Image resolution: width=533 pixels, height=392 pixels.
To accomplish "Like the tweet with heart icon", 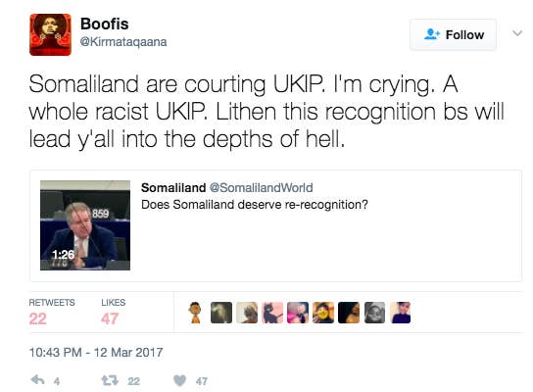I will [x=180, y=380].
